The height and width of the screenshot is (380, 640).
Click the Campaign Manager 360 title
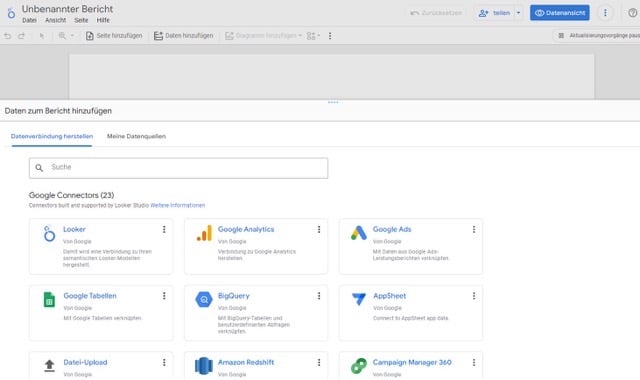coord(412,362)
